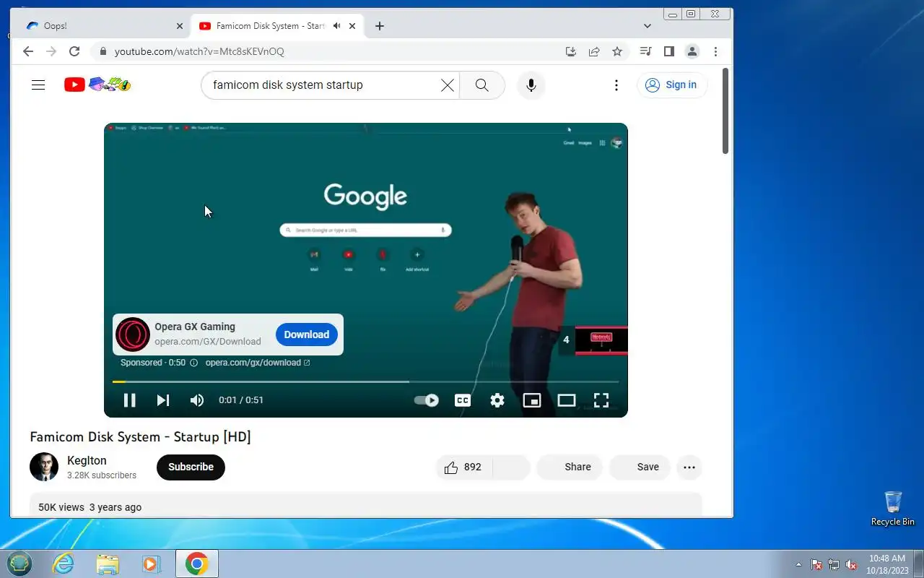This screenshot has height=578, width=924.
Task: Open Windows Explorer from taskbar
Action: click(108, 564)
